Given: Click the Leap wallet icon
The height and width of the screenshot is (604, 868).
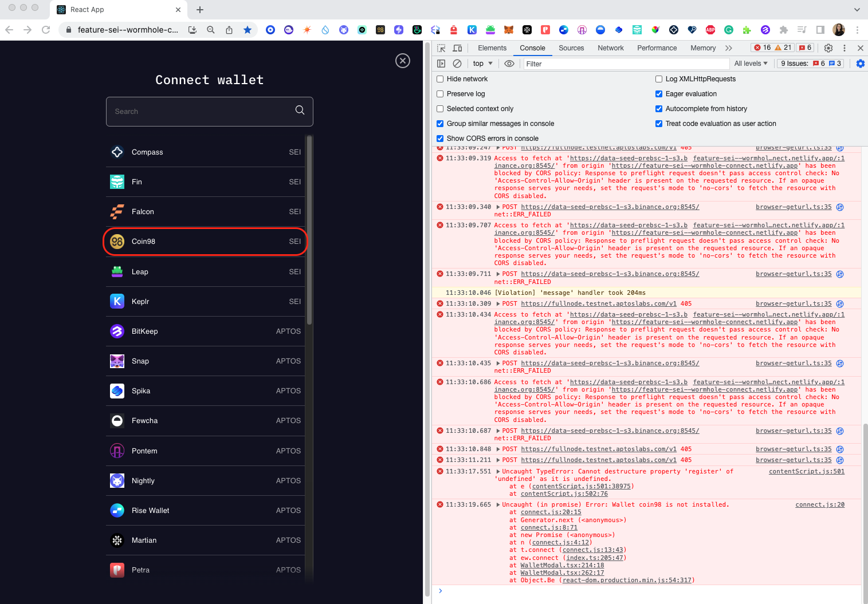Looking at the screenshot, I should [117, 271].
